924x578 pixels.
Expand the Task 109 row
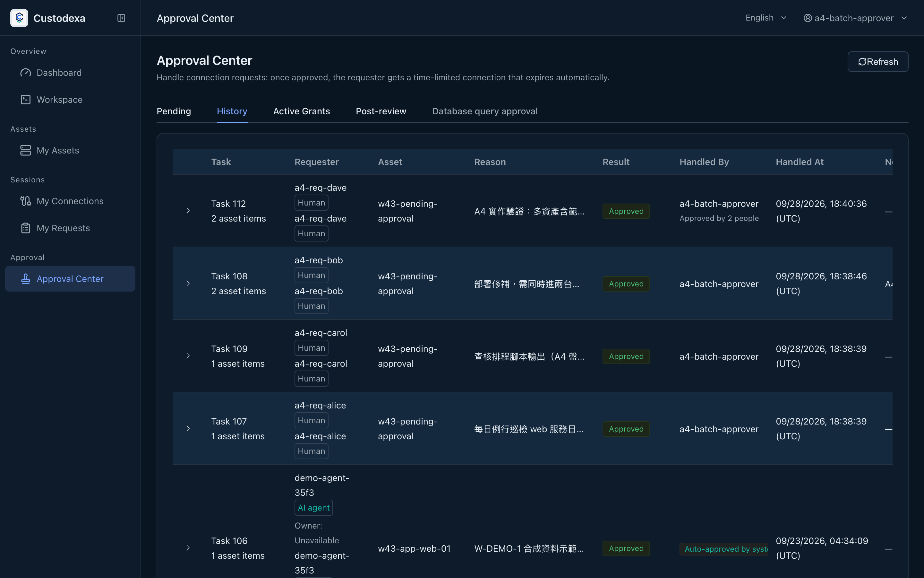[188, 356]
